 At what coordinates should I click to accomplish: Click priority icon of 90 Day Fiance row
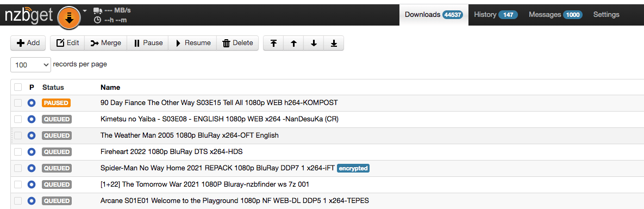click(x=32, y=103)
